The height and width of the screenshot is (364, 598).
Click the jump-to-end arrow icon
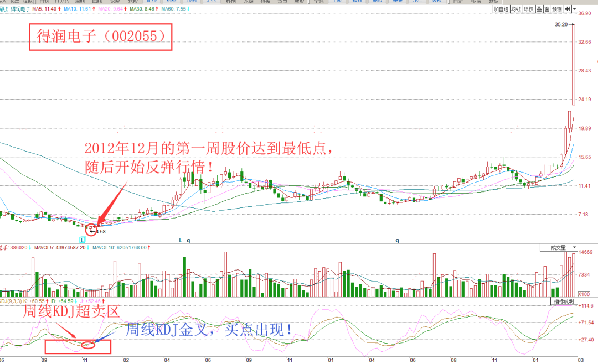568,9
